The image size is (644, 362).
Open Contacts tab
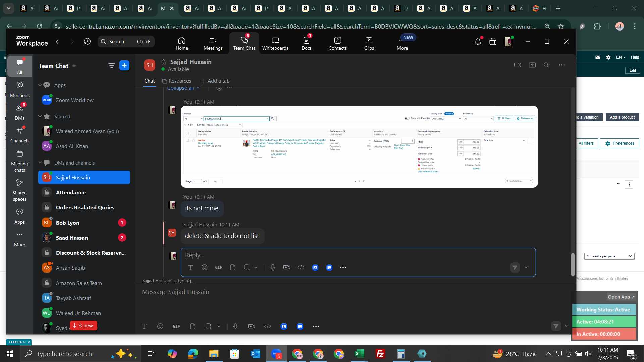337,43
